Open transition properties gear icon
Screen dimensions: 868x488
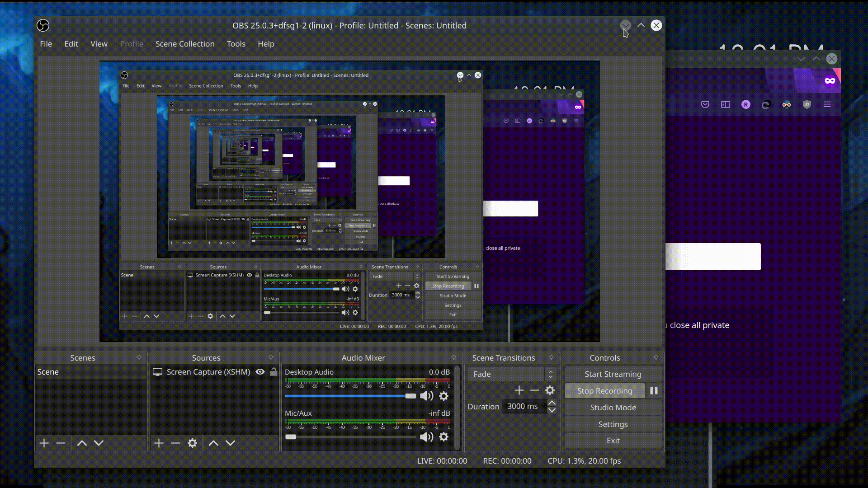(550, 390)
